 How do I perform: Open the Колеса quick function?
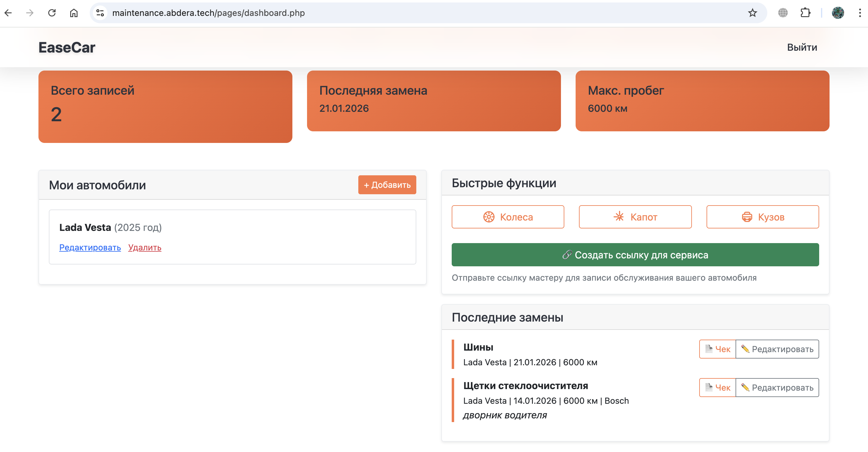click(508, 217)
